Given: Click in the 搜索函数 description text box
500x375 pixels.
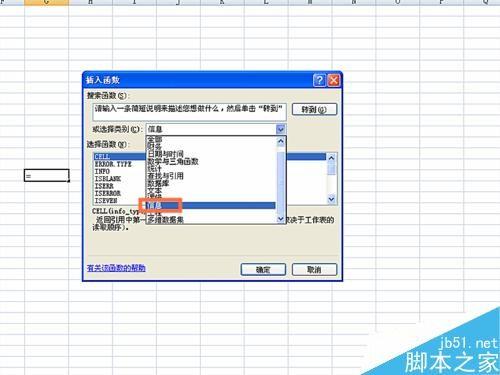Looking at the screenshot, I should tap(189, 112).
